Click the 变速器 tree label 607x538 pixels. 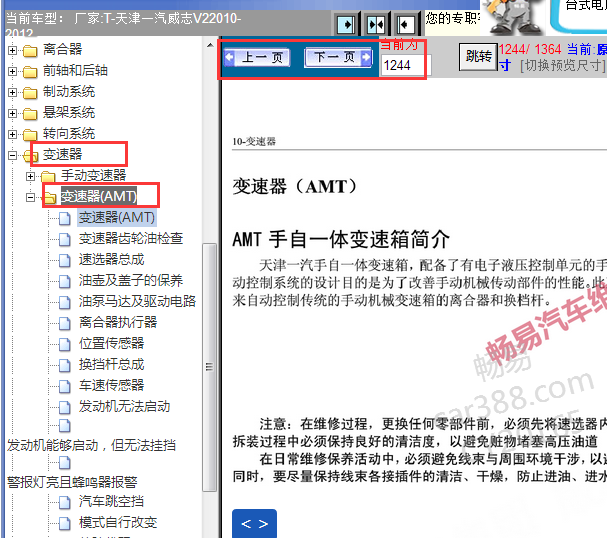[x=62, y=154]
